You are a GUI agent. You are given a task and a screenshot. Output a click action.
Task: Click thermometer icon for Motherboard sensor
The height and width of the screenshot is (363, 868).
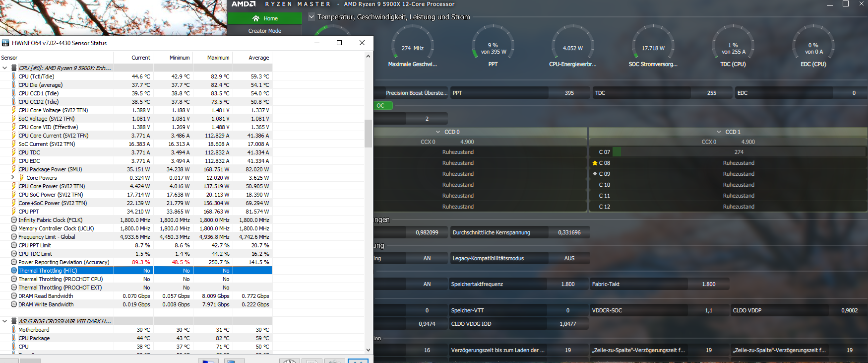[13, 330]
